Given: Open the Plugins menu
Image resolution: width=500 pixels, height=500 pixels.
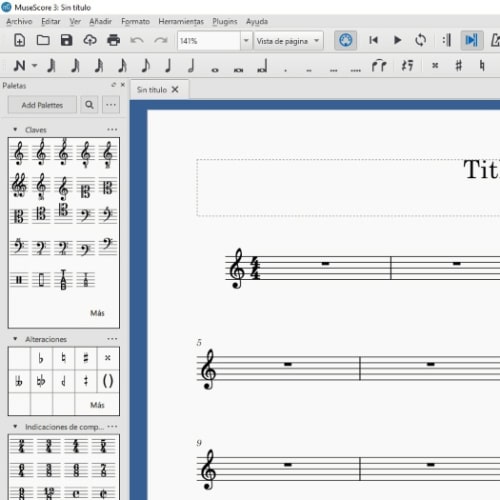Looking at the screenshot, I should click(225, 22).
